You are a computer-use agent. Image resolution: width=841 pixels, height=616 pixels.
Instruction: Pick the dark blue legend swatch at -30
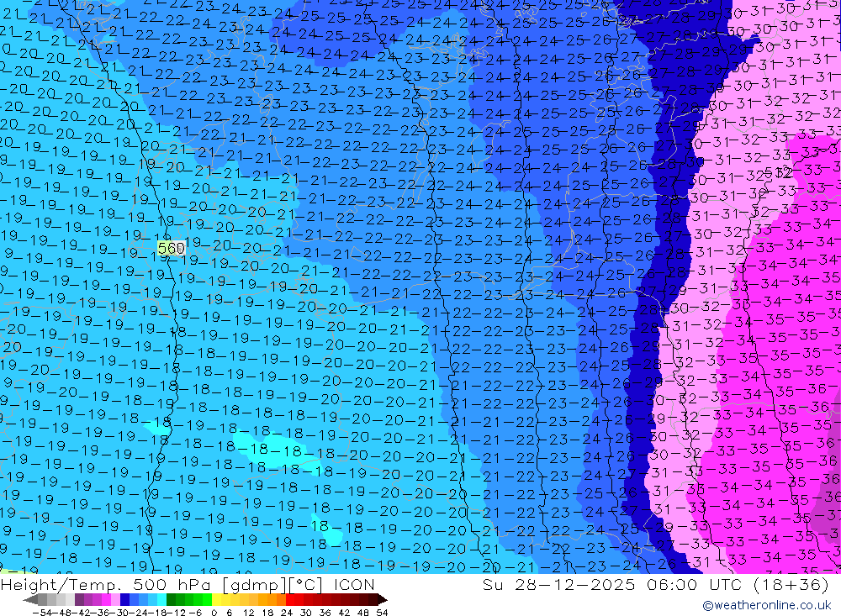tap(125, 600)
